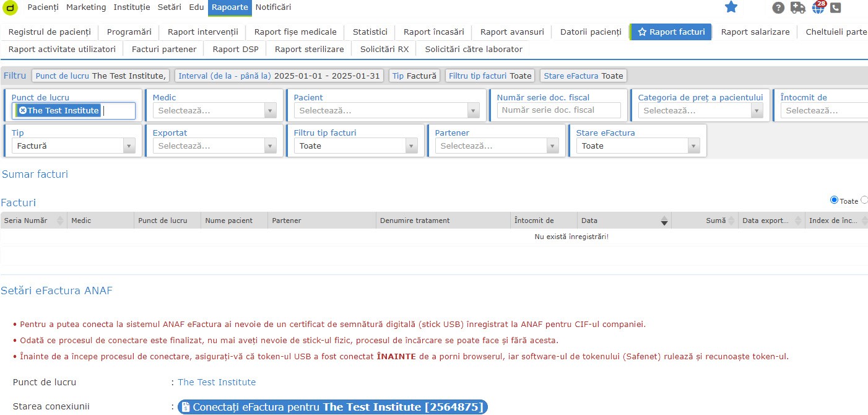Click the Număr serie doc. fiscal field
This screenshot has width=868, height=415.
pyautogui.click(x=559, y=110)
